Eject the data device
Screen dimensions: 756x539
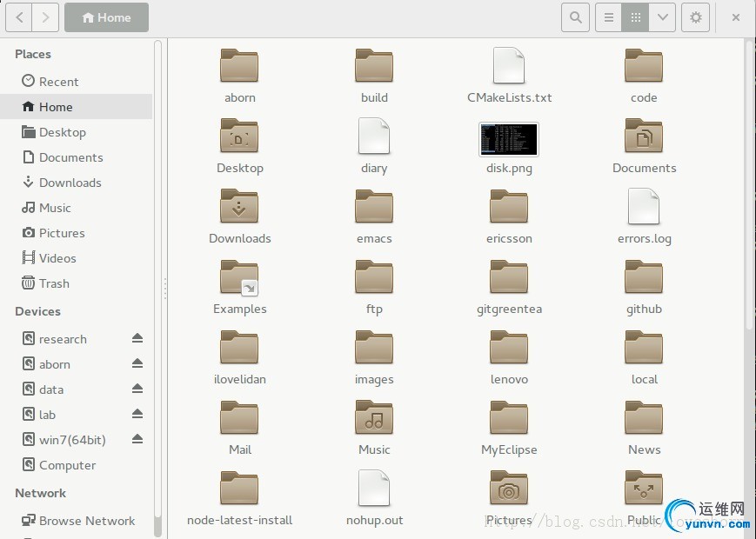(x=137, y=389)
